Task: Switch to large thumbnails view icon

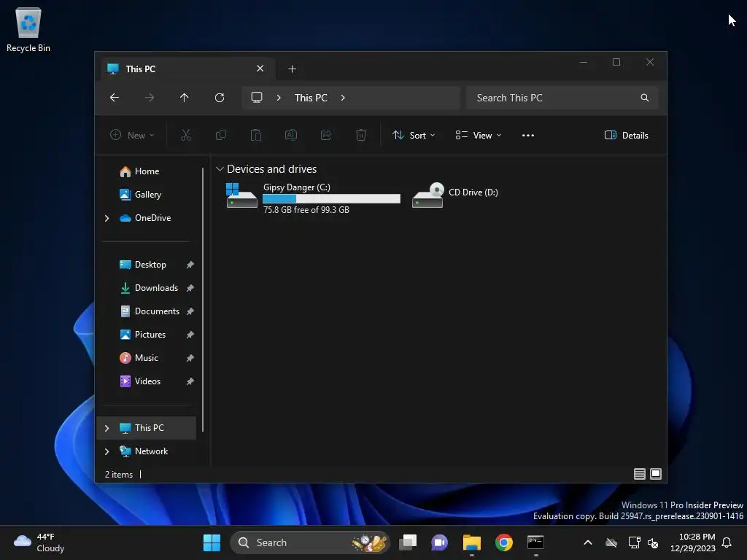Action: (656, 474)
